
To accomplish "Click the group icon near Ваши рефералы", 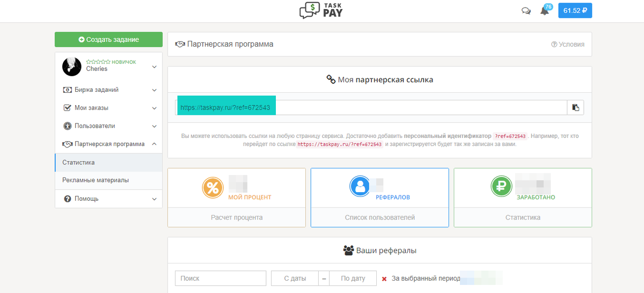I will [348, 250].
